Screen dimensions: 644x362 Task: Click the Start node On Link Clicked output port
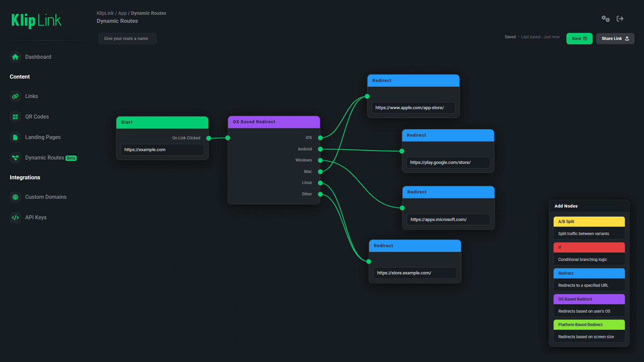(x=209, y=138)
